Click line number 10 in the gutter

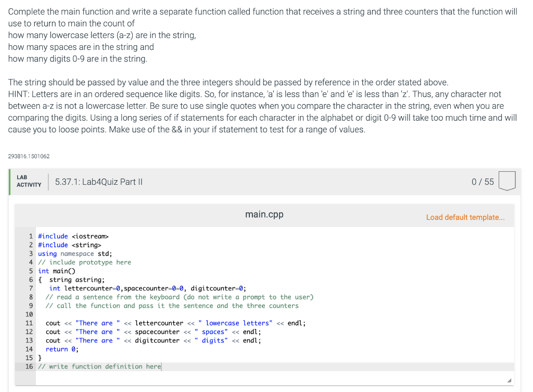29,314
